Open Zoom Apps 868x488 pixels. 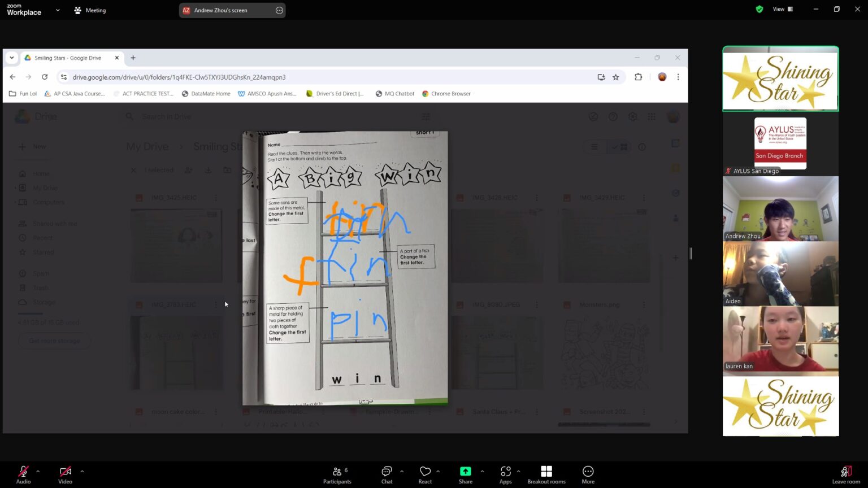point(505,474)
